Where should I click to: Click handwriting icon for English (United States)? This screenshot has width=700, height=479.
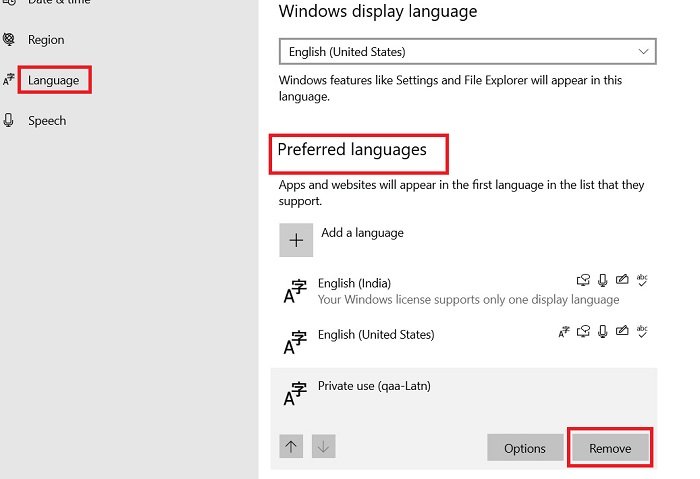pyautogui.click(x=622, y=331)
